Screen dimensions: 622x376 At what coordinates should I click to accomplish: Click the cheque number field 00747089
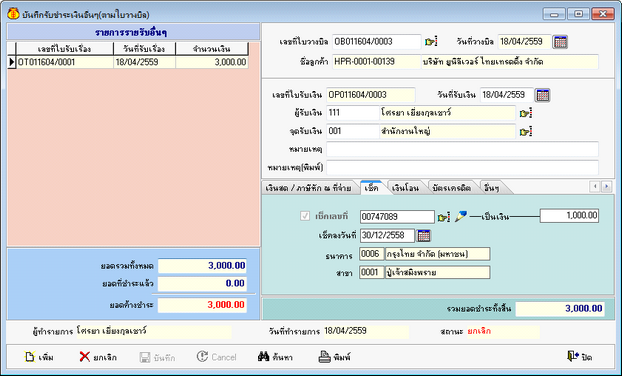397,217
